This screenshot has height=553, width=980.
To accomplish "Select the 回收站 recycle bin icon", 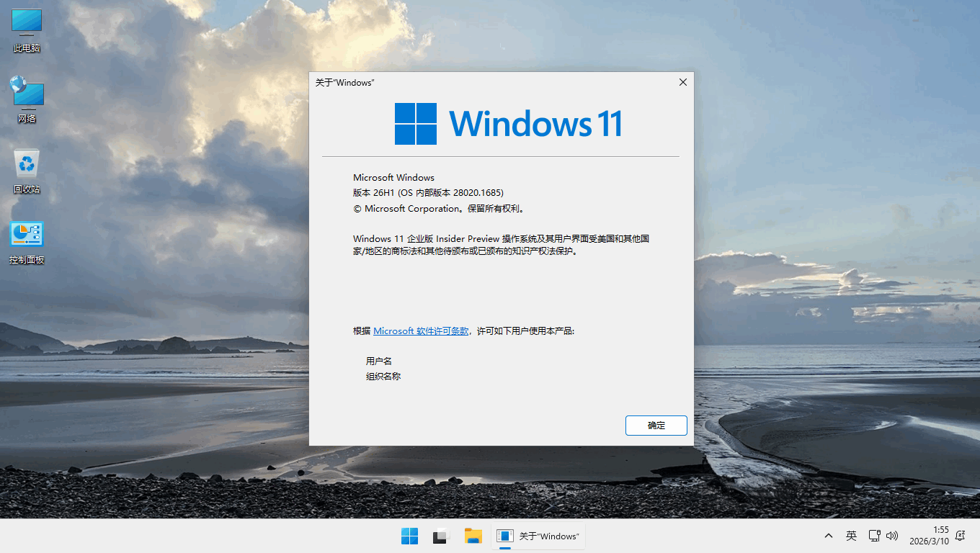I will 27,171.
